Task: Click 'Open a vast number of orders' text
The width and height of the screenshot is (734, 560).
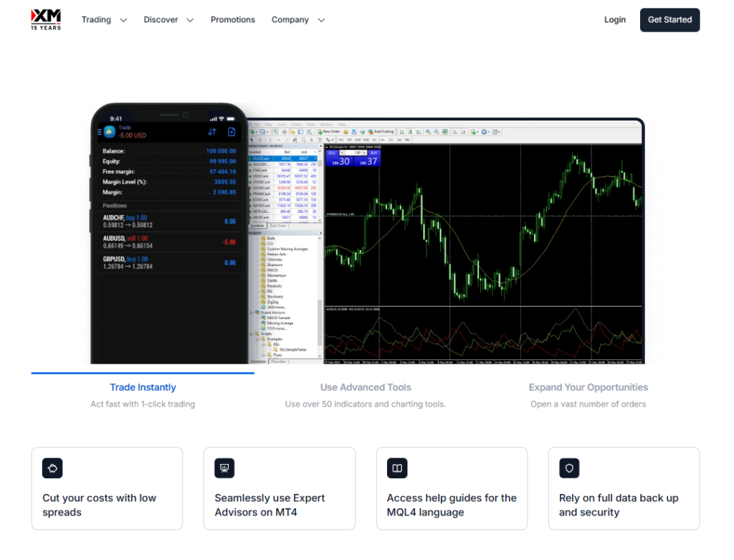Action: (x=588, y=404)
